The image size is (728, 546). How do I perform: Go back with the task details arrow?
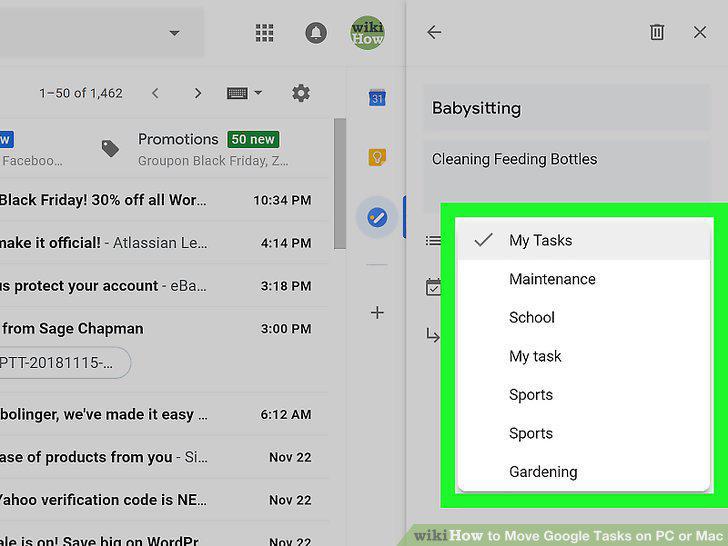click(434, 32)
